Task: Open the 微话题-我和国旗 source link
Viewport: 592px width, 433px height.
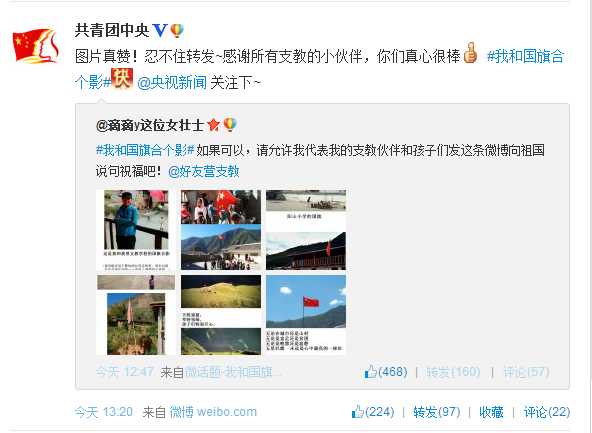Action: coord(233,372)
